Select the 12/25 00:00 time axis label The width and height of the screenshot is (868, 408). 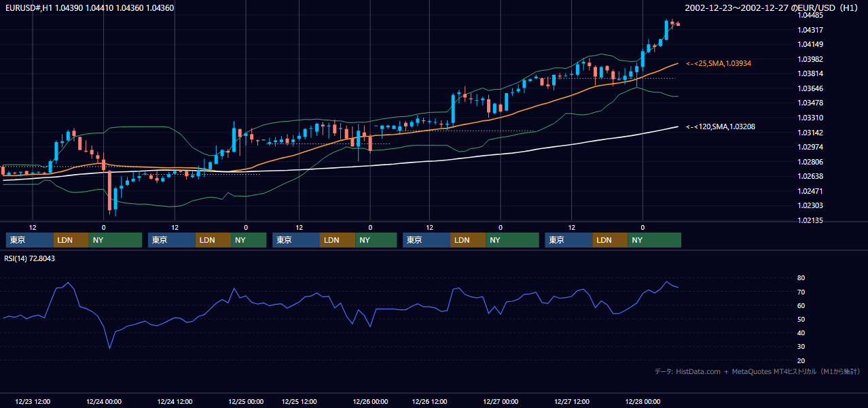pyautogui.click(x=246, y=402)
